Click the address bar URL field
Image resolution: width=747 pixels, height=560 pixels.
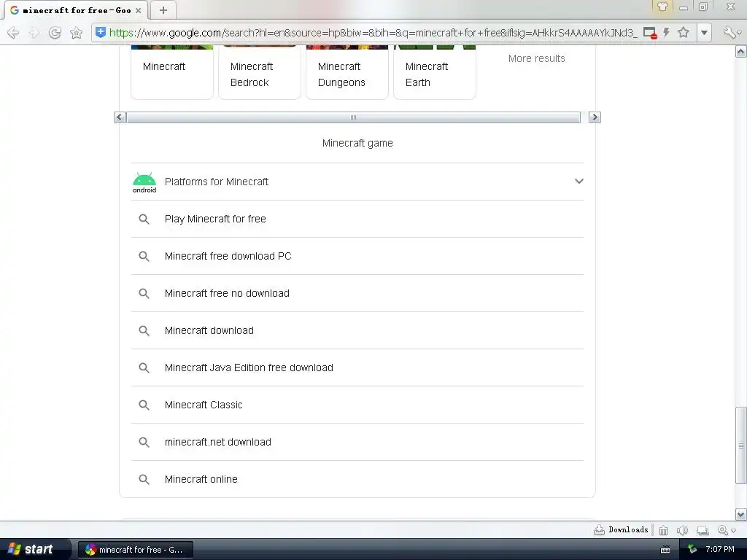373,32
